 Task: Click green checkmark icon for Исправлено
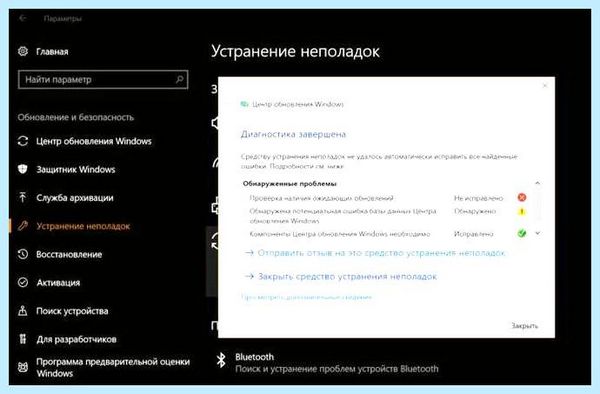(522, 233)
